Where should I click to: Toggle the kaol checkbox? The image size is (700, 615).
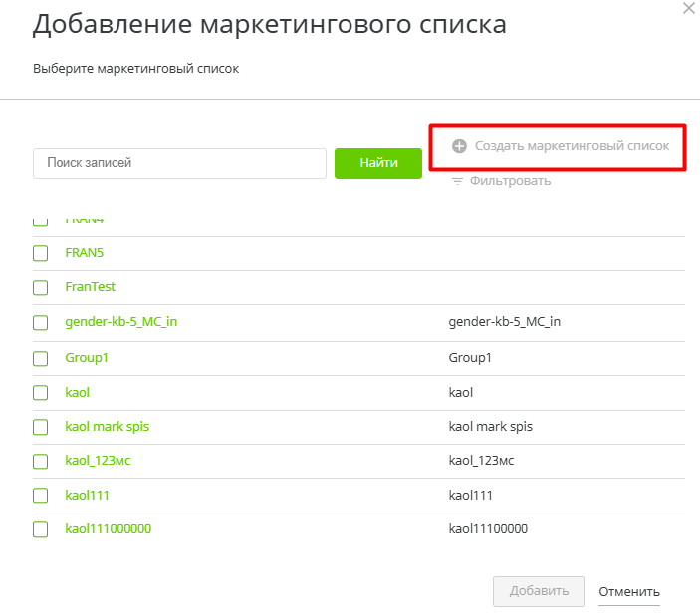pos(41,393)
